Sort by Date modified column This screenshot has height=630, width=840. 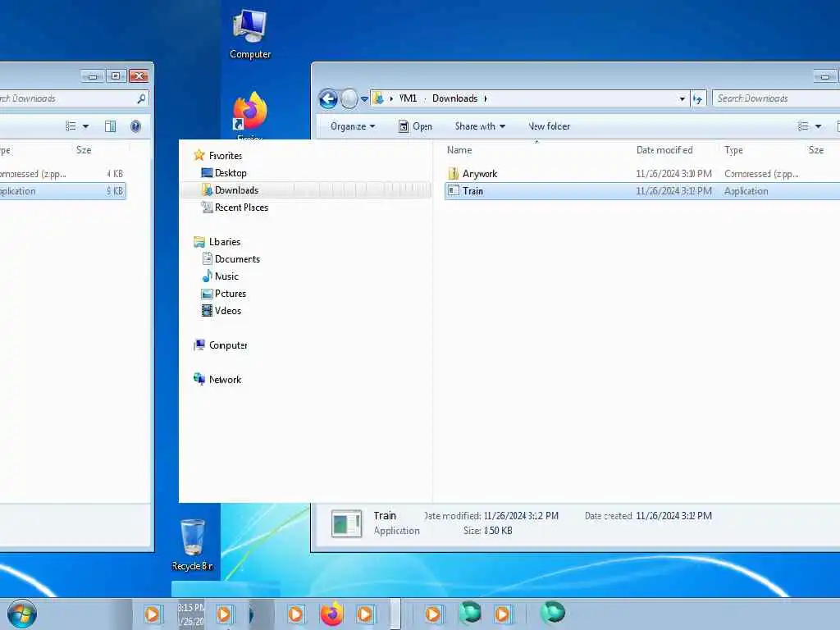pyautogui.click(x=664, y=150)
